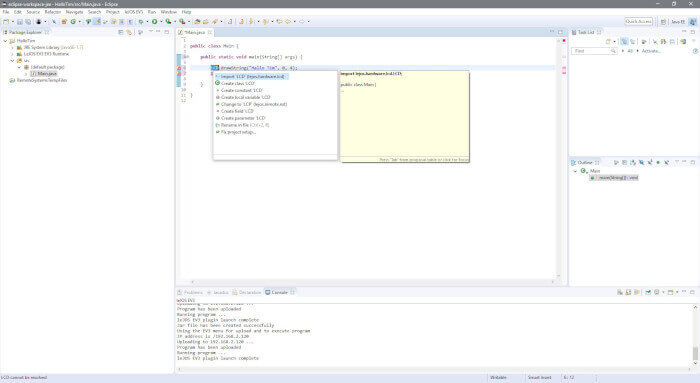700x383 pixels.
Task: Click the green Run button in the toolbar
Action: point(154,21)
